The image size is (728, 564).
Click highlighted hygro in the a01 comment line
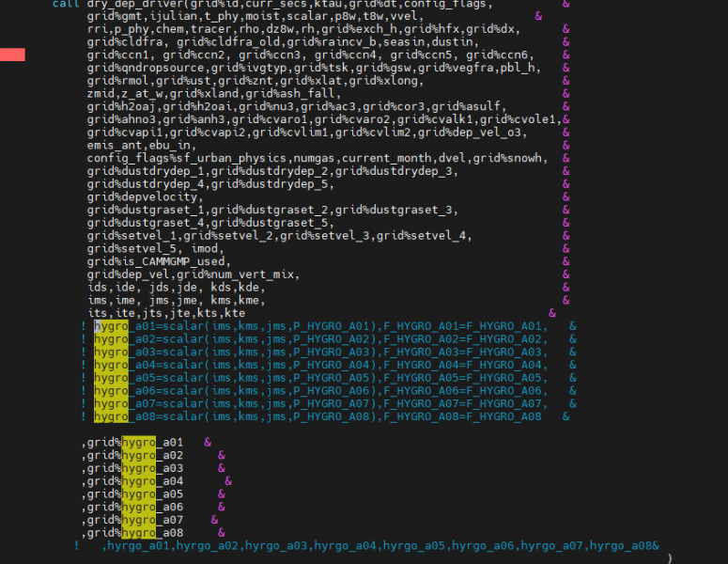coord(111,326)
